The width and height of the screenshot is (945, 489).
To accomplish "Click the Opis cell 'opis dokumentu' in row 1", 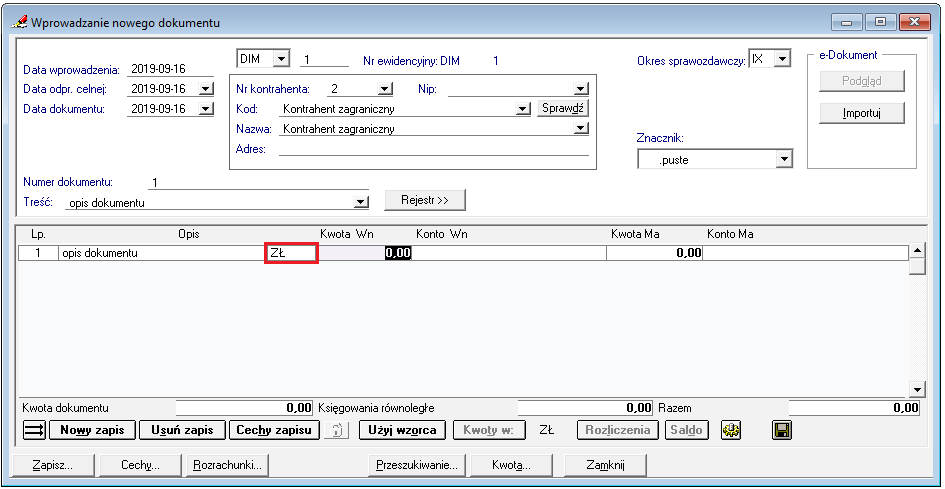I will [x=161, y=253].
